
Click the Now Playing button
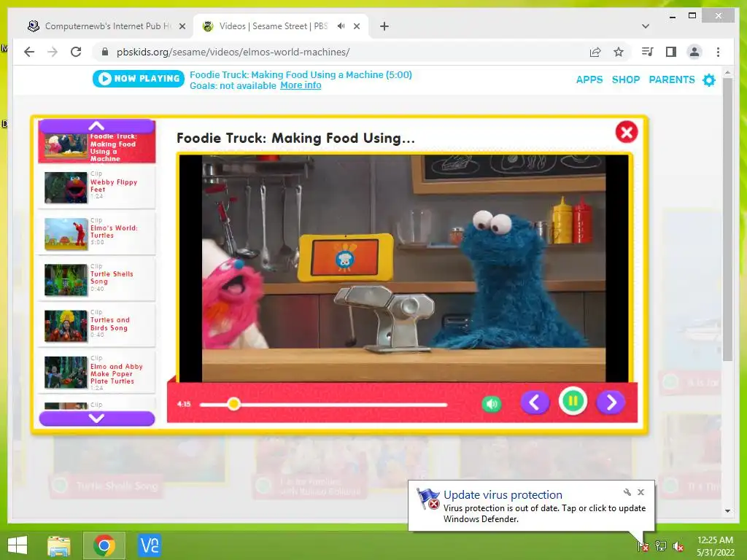click(138, 79)
